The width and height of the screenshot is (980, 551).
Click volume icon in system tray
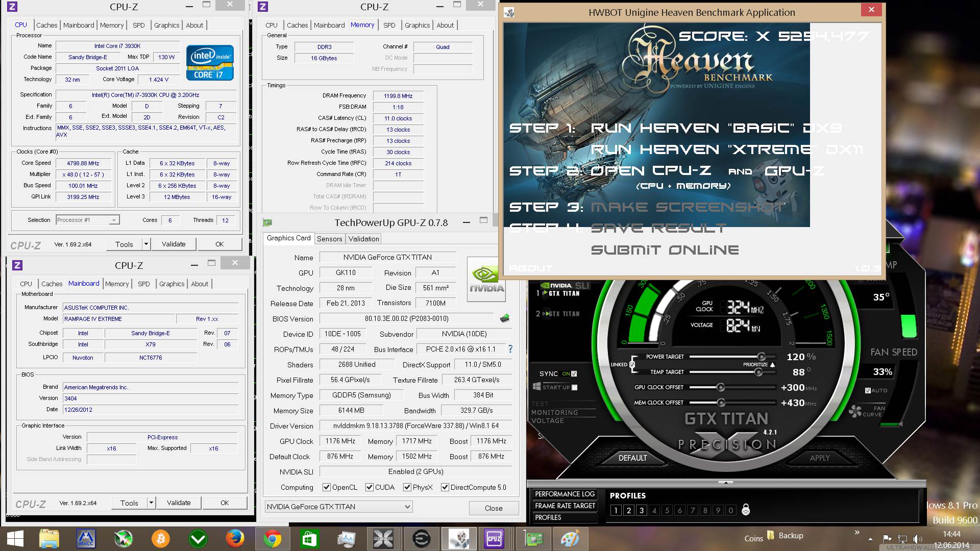(x=917, y=539)
